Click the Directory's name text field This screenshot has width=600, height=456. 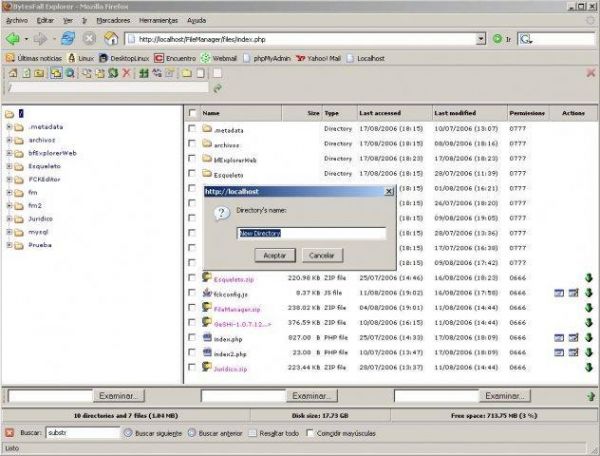coord(311,233)
